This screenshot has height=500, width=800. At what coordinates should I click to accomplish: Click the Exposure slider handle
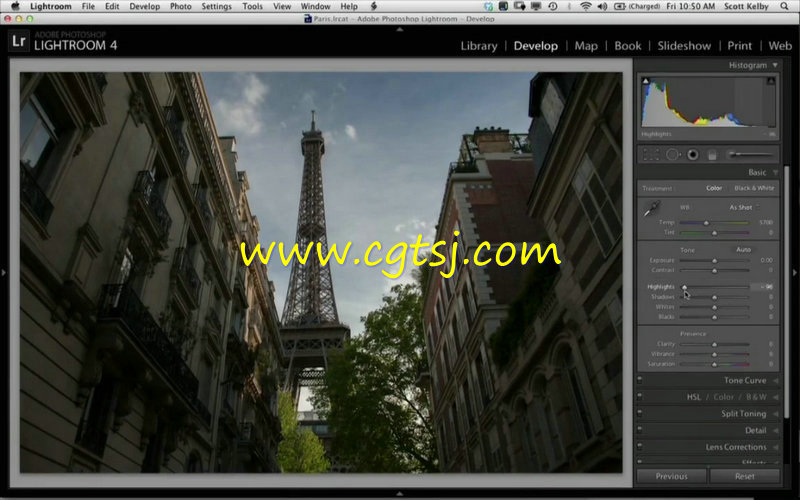[x=714, y=260]
